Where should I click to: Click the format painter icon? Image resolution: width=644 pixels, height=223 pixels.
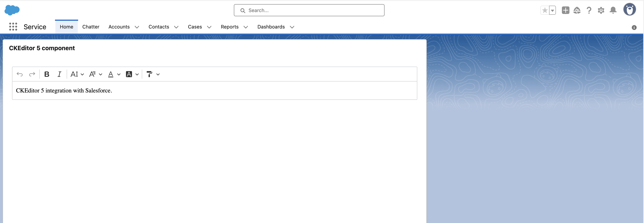point(150,74)
